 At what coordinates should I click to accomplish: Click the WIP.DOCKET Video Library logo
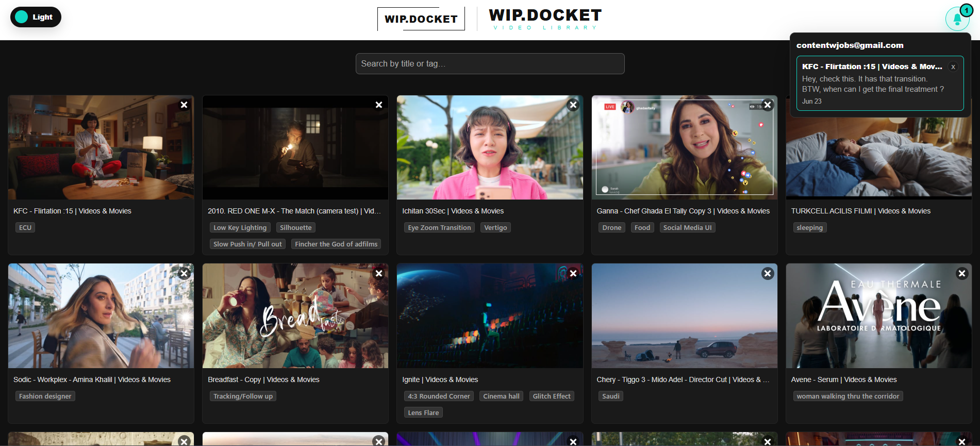coord(545,19)
